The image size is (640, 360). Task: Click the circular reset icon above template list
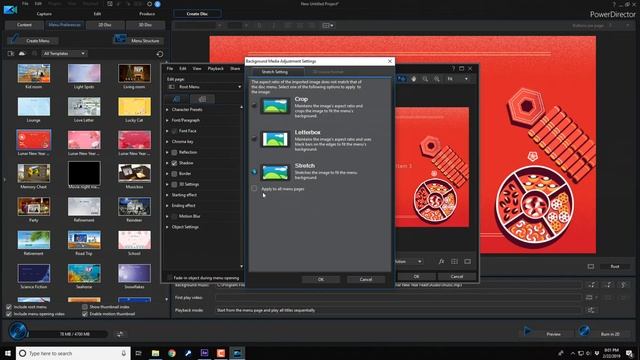tap(160, 54)
